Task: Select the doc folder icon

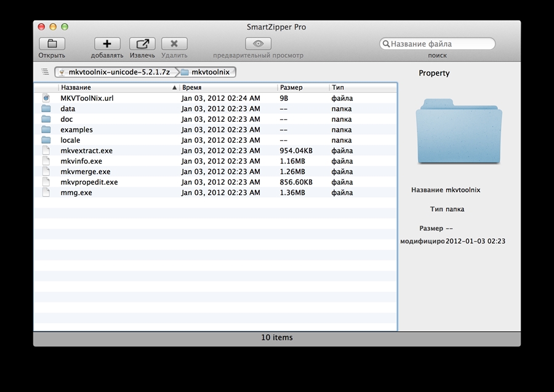Action: [46, 119]
